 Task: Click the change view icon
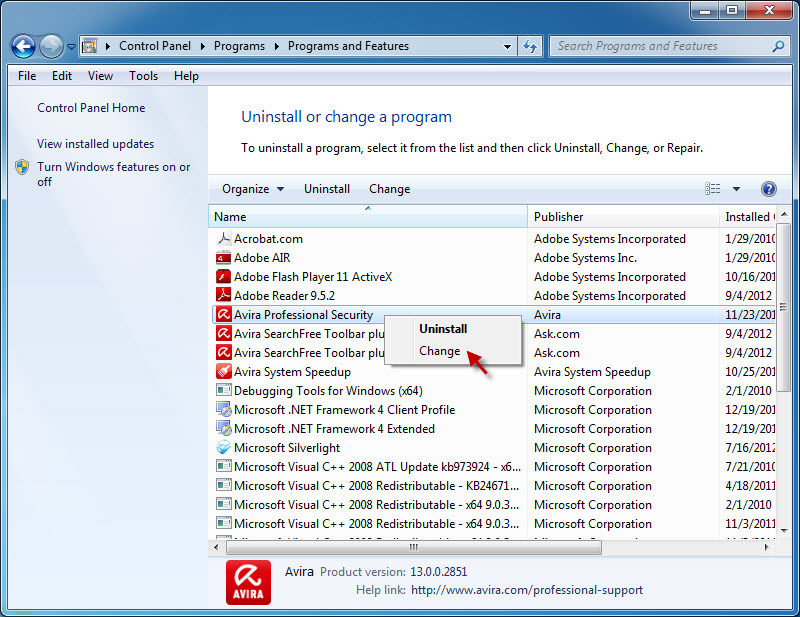[713, 189]
